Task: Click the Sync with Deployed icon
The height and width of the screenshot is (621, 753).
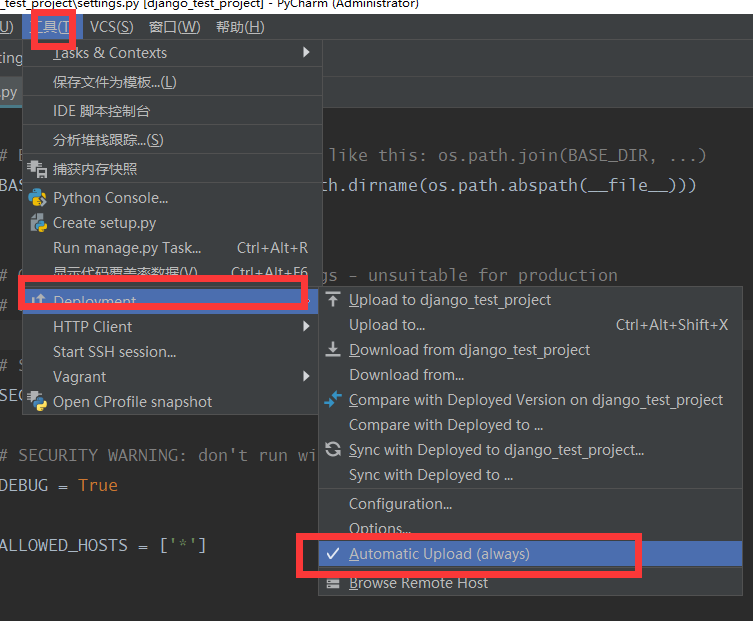Action: coord(333,450)
